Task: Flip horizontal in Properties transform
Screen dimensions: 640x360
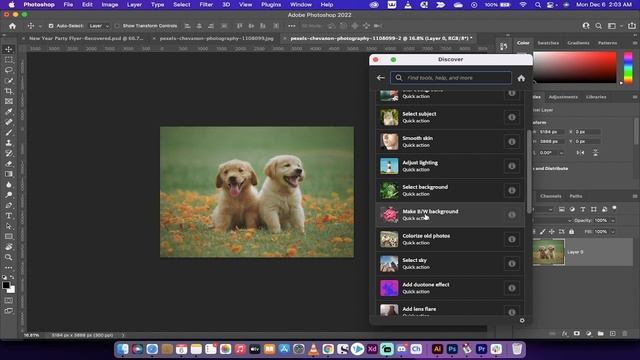Action: [x=580, y=153]
